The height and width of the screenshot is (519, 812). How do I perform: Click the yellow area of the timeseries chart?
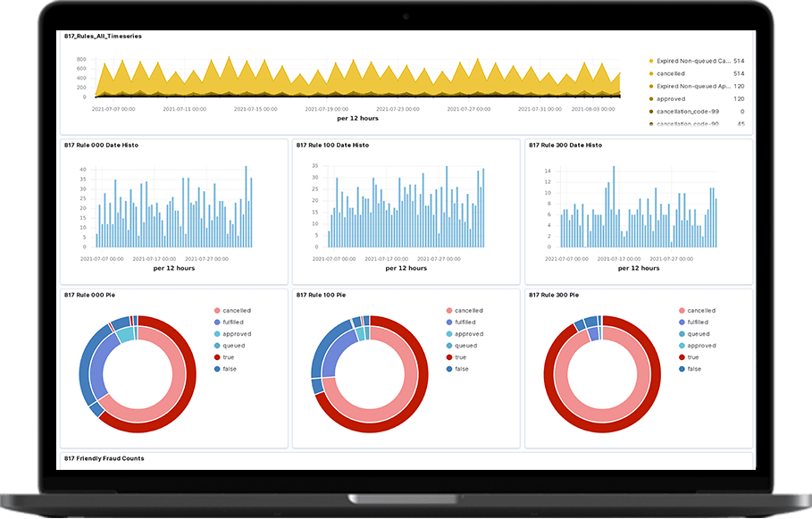[x=357, y=82]
